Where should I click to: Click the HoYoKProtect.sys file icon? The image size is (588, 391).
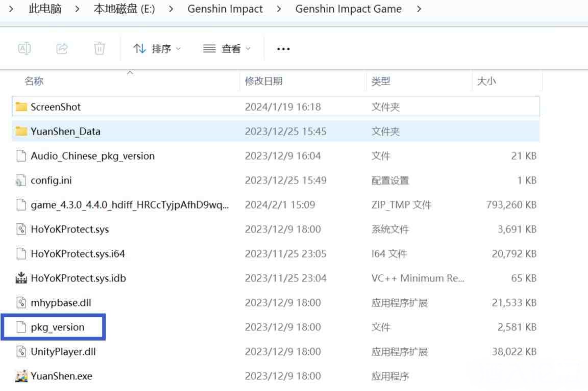tap(21, 229)
